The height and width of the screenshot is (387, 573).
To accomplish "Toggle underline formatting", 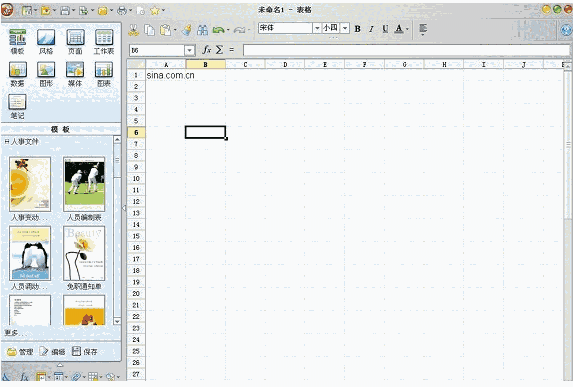I will (x=385, y=29).
